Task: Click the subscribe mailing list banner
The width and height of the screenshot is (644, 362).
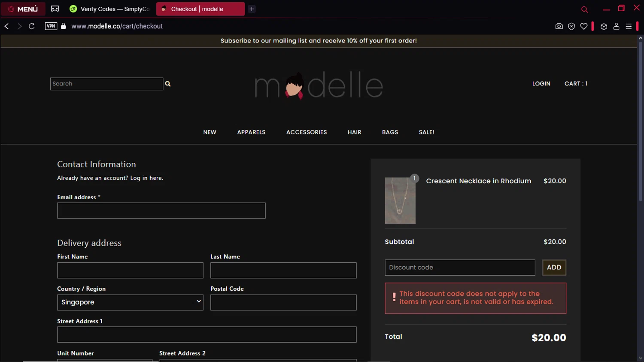Action: click(x=319, y=41)
